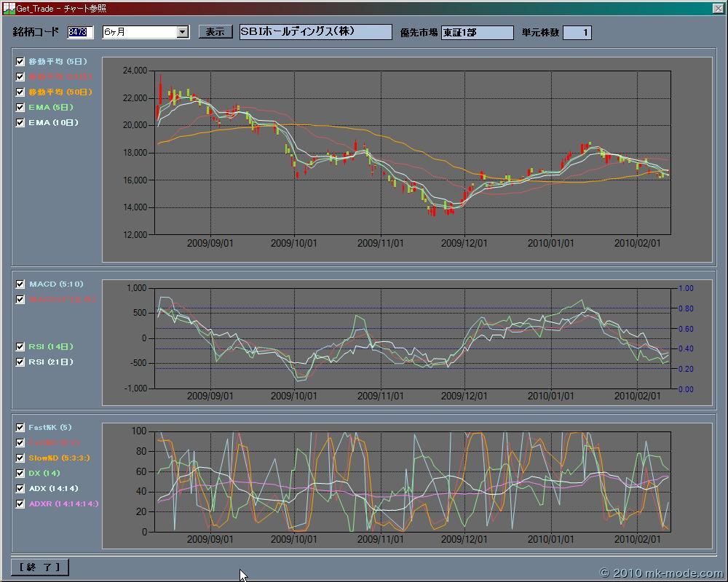Toggle the RSI (21日) checkbox
Viewport: 728px width, 582px height.
20,362
